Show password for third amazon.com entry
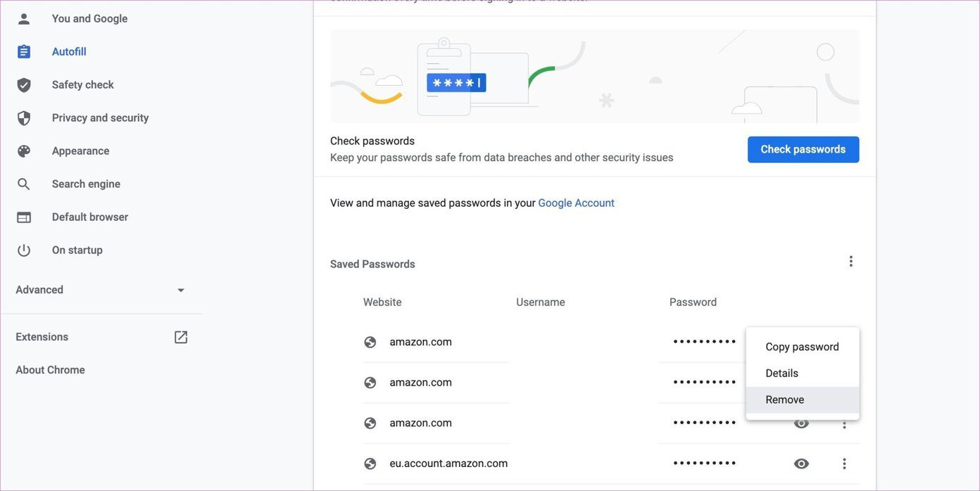This screenshot has height=491, width=980. (801, 423)
